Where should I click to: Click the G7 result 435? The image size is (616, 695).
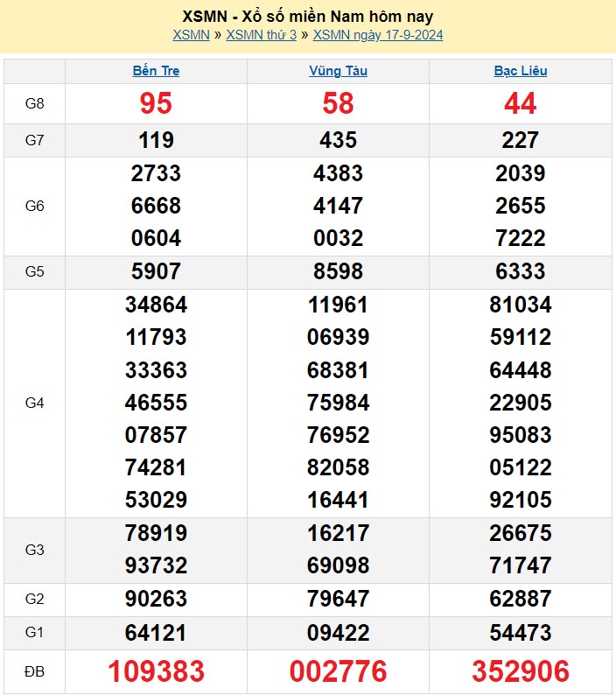(x=338, y=140)
